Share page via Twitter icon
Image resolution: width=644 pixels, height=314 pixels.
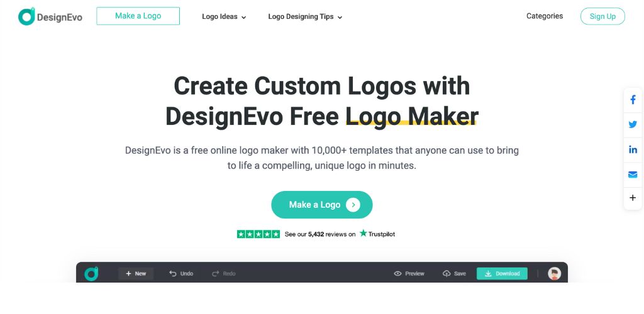point(633,124)
